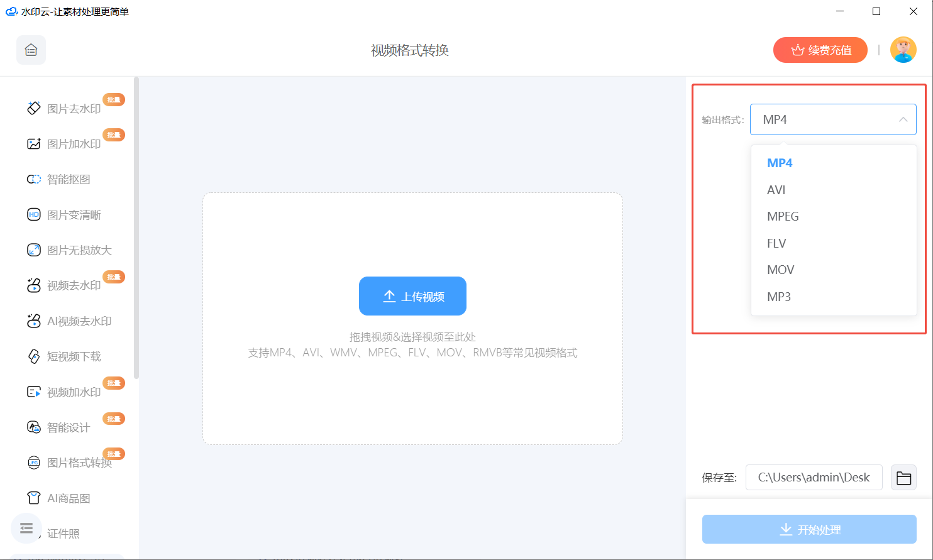
Task: Click the home icon button
Action: (x=31, y=50)
